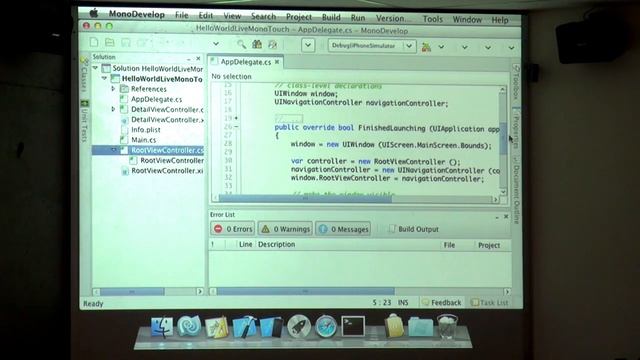Close the Error List panel
Image resolution: width=640 pixels, height=360 pixels.
pos(506,216)
